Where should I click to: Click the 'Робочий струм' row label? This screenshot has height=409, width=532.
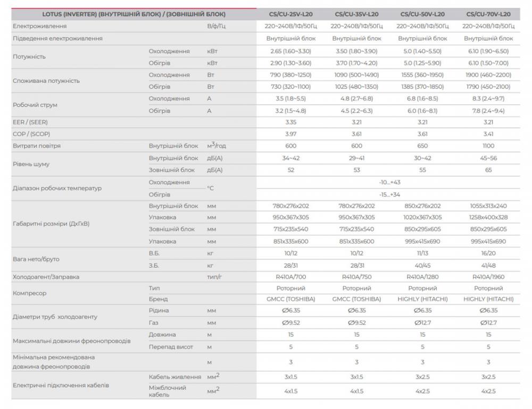coord(35,105)
